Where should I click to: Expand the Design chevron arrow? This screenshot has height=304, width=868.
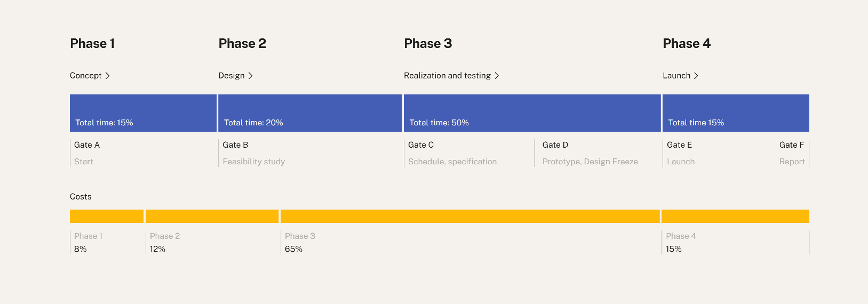(x=250, y=76)
